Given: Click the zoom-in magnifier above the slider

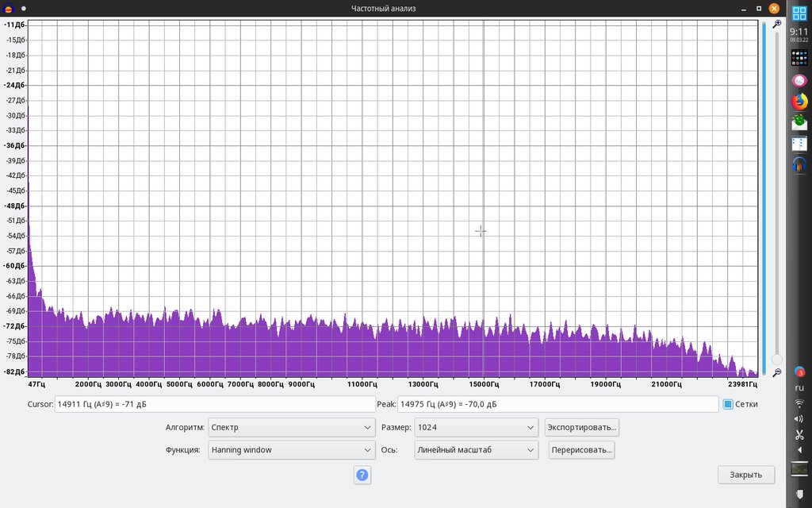Looking at the screenshot, I should coord(776,24).
